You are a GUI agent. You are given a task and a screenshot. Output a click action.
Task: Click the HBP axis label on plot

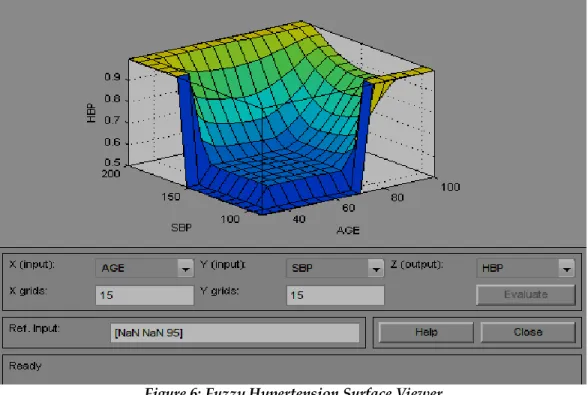[91, 113]
